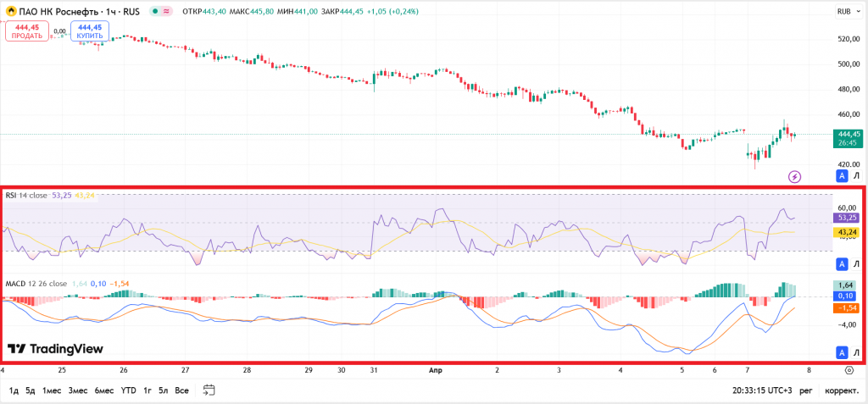
Task: Toggle auto scale A in RSI pane
Action: tap(842, 264)
